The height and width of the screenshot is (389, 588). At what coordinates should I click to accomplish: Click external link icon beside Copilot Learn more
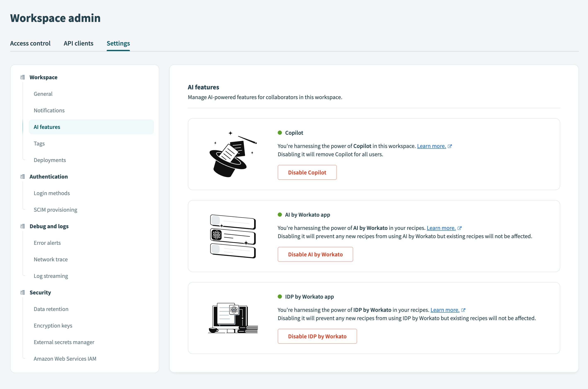click(x=450, y=146)
